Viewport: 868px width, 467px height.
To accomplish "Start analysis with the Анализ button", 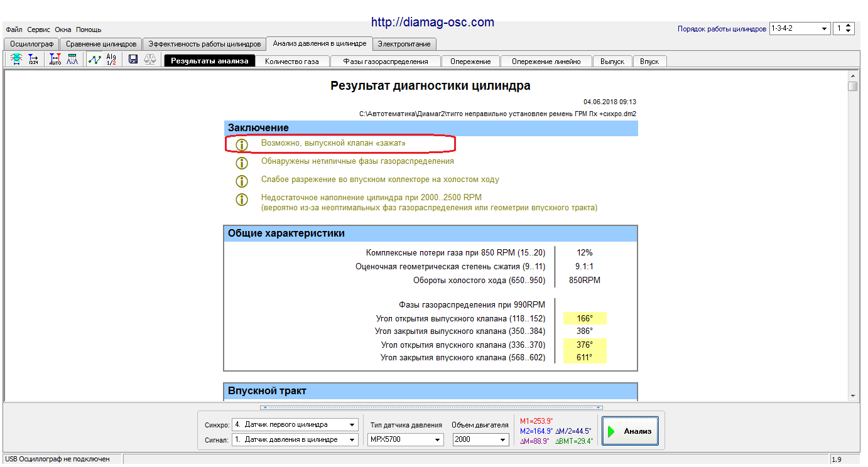I will tap(630, 431).
